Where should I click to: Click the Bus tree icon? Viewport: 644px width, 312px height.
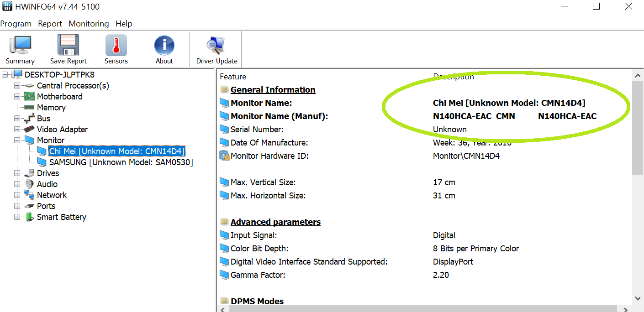29,119
